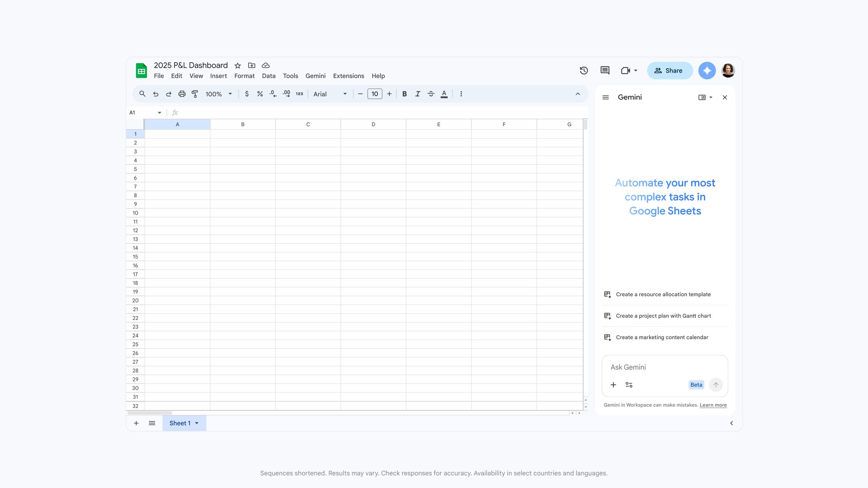Open the text color picker
This screenshot has width=868, height=488.
click(x=444, y=94)
